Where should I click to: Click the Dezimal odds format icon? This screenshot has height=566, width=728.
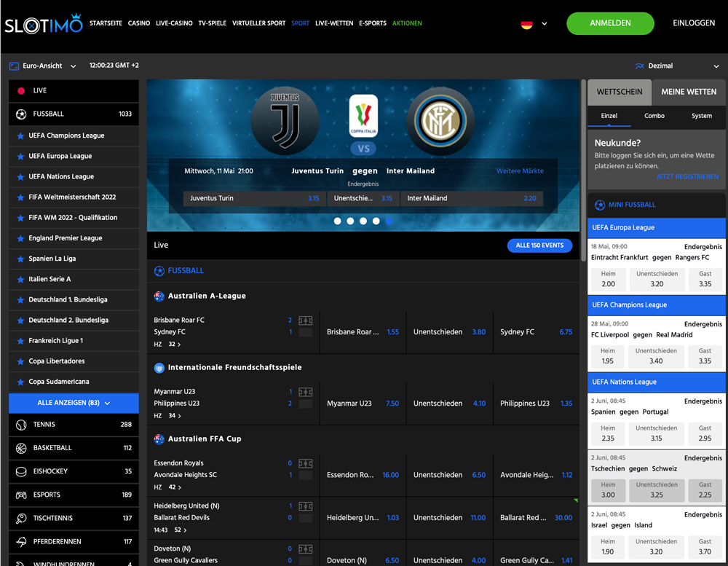point(639,66)
